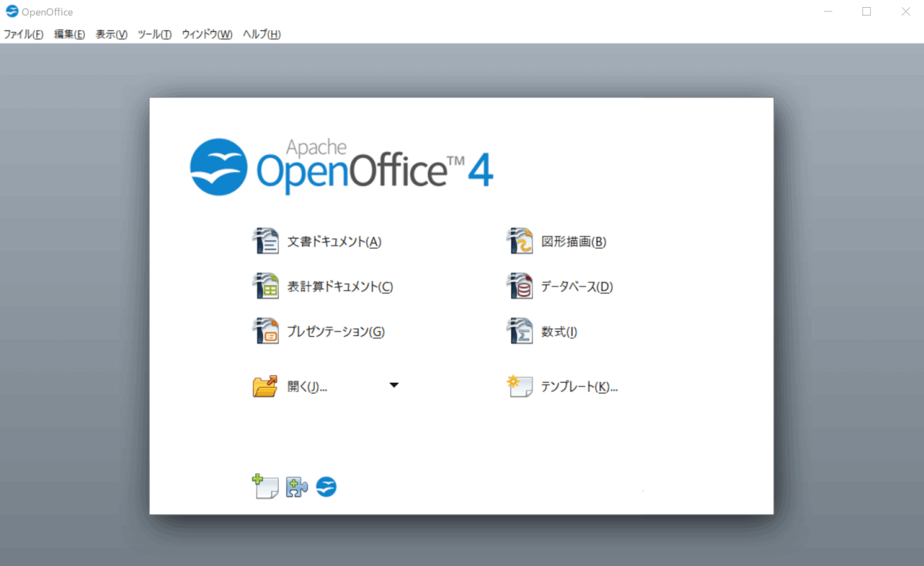Click the templates sheet icon
Viewport: 924px width, 566px height.
519,386
